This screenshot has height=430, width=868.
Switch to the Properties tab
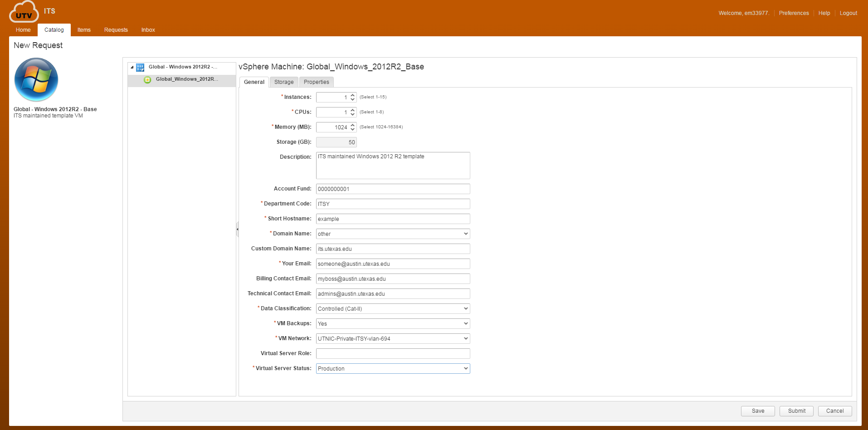pyautogui.click(x=316, y=82)
